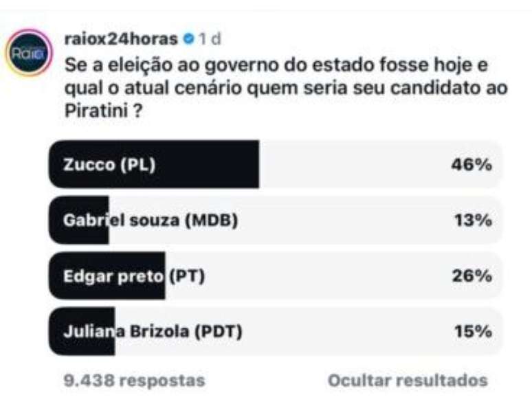Open the 9.438 respostas count
Image resolution: width=532 pixels, height=406 pixels.
[134, 380]
